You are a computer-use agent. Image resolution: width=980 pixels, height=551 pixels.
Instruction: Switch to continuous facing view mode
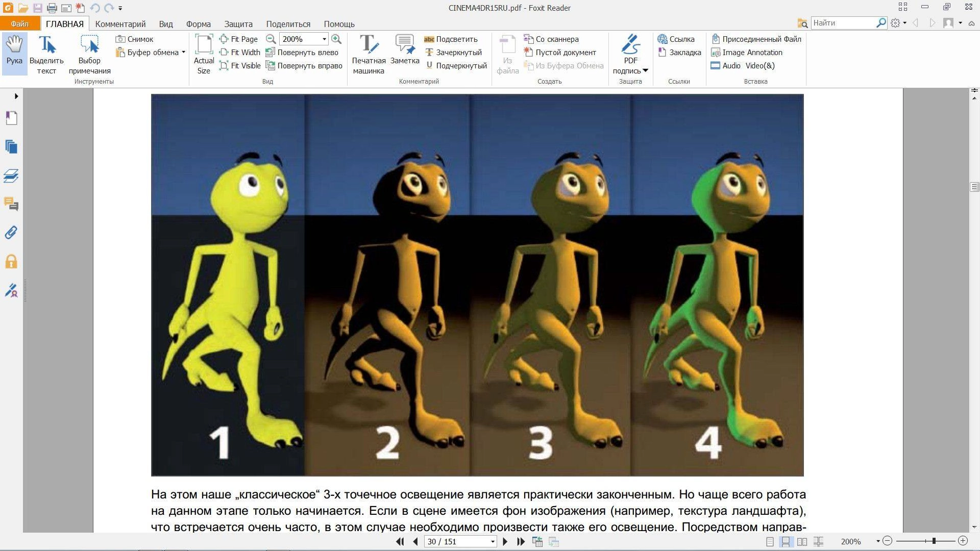click(x=819, y=541)
